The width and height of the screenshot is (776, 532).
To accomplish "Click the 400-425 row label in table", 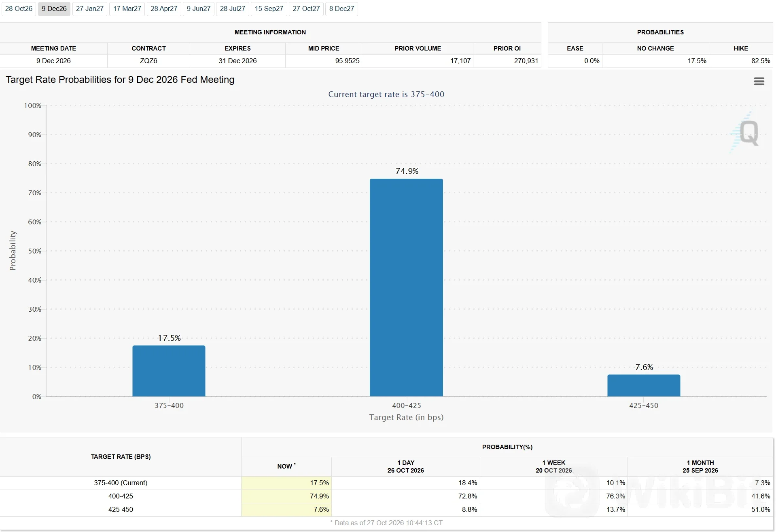I will tap(121, 496).
